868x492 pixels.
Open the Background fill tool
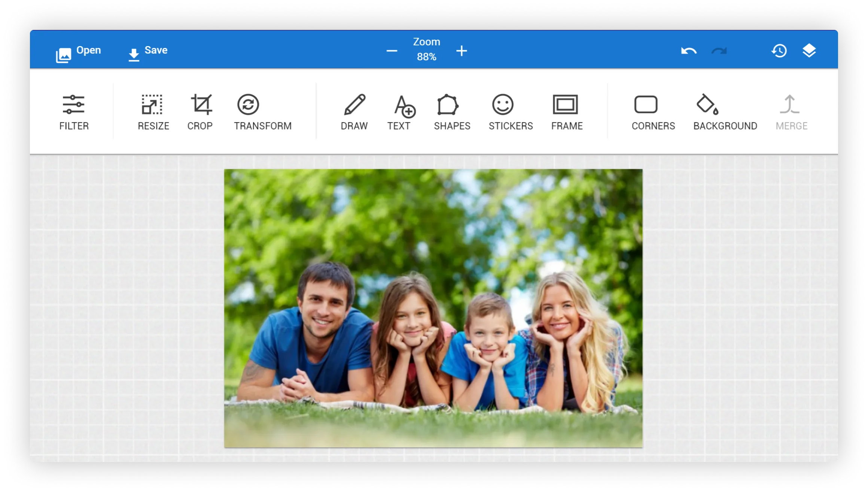pos(725,110)
